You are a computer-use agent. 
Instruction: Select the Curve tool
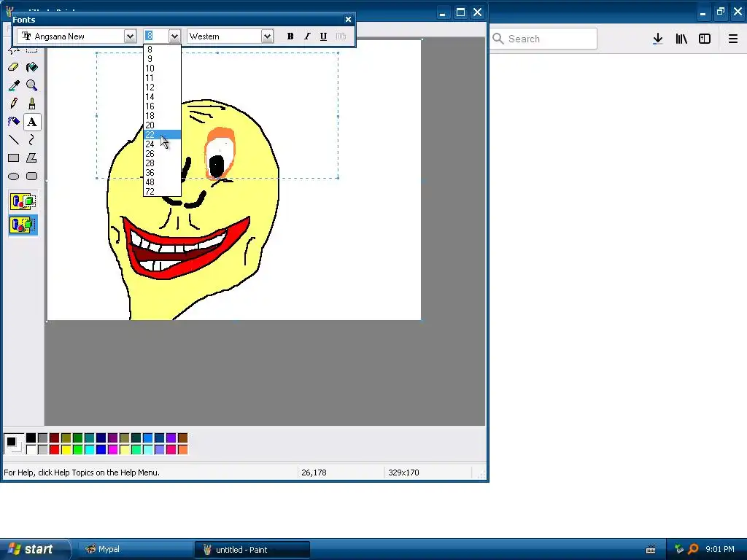pyautogui.click(x=32, y=140)
